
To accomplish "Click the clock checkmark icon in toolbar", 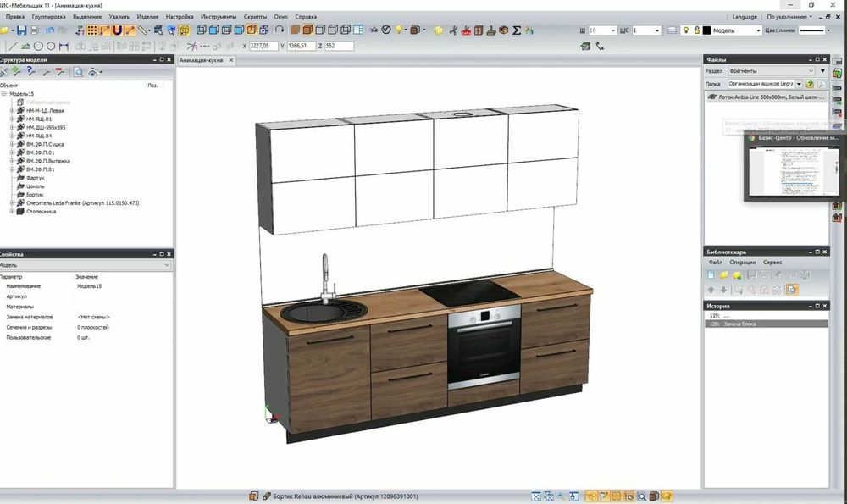I will [385, 30].
